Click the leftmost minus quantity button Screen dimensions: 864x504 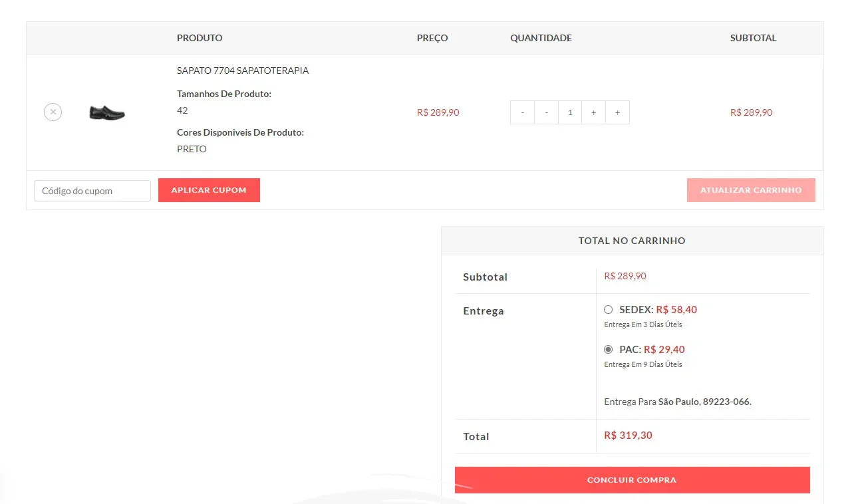pos(522,112)
